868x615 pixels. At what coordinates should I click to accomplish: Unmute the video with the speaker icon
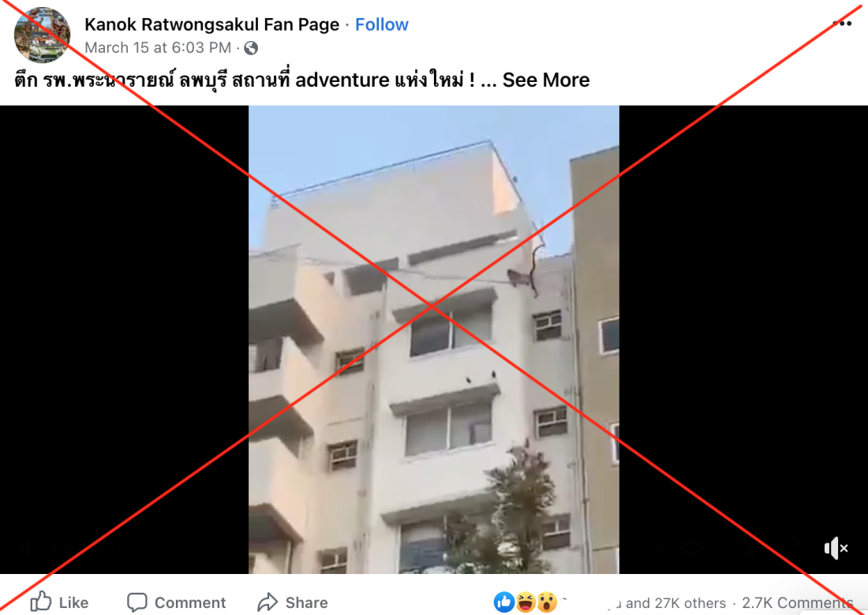coord(836,548)
